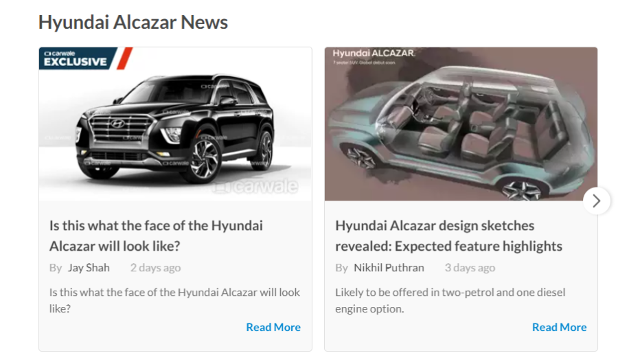Click the Hyundai Alcazar News heading
This screenshot has height=364, width=618.
coord(133,22)
